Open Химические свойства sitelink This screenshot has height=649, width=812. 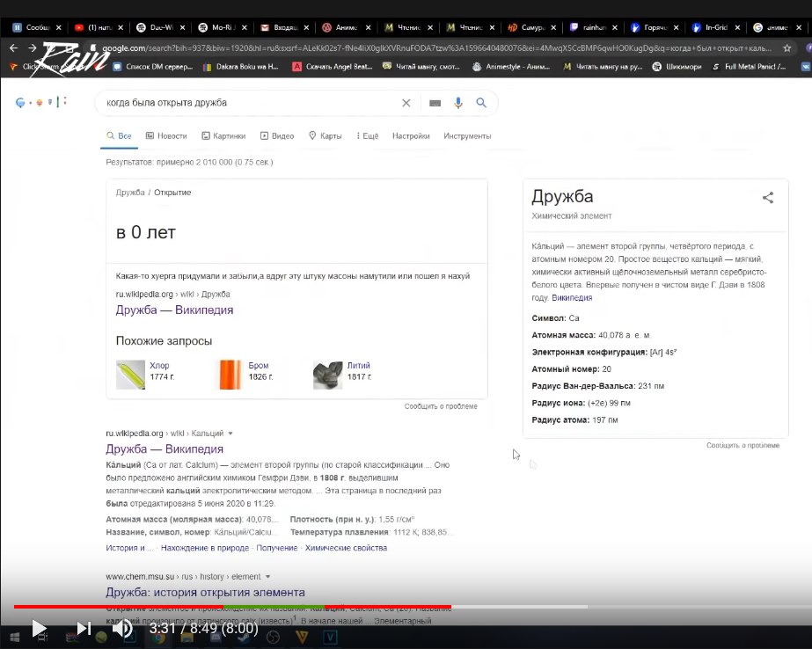(346, 548)
